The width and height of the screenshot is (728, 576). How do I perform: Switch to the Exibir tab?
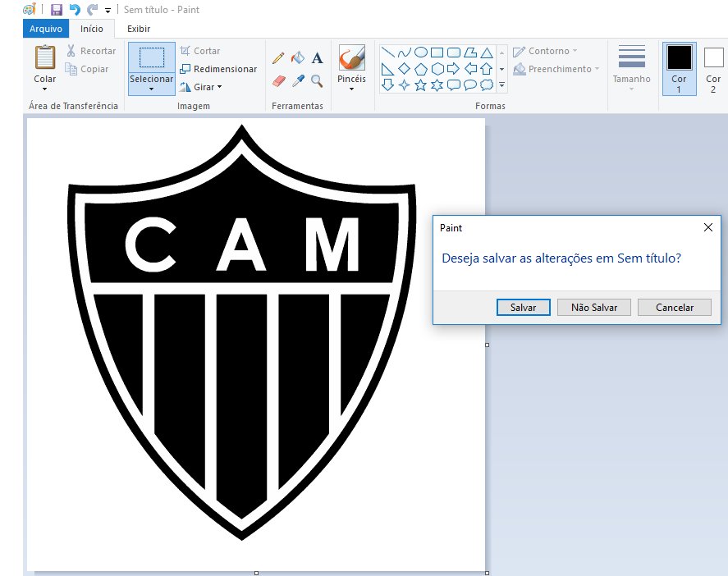coord(139,29)
